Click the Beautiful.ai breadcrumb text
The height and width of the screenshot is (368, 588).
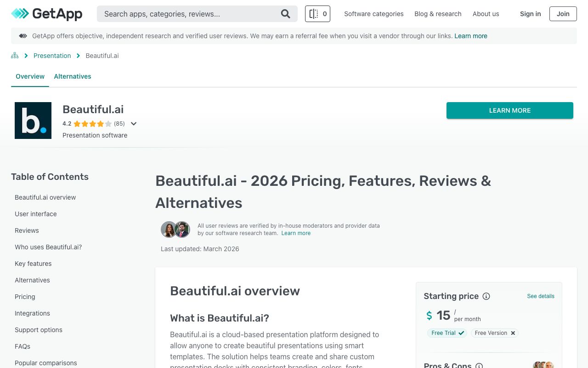click(x=102, y=56)
